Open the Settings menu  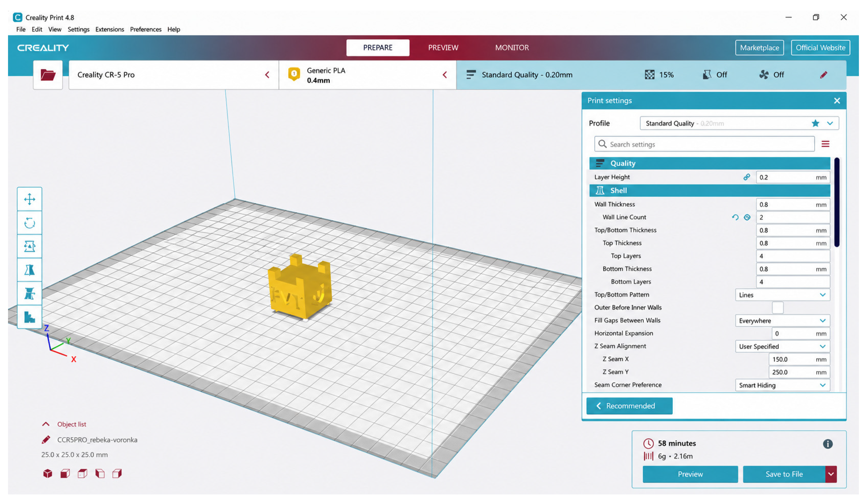pos(79,29)
